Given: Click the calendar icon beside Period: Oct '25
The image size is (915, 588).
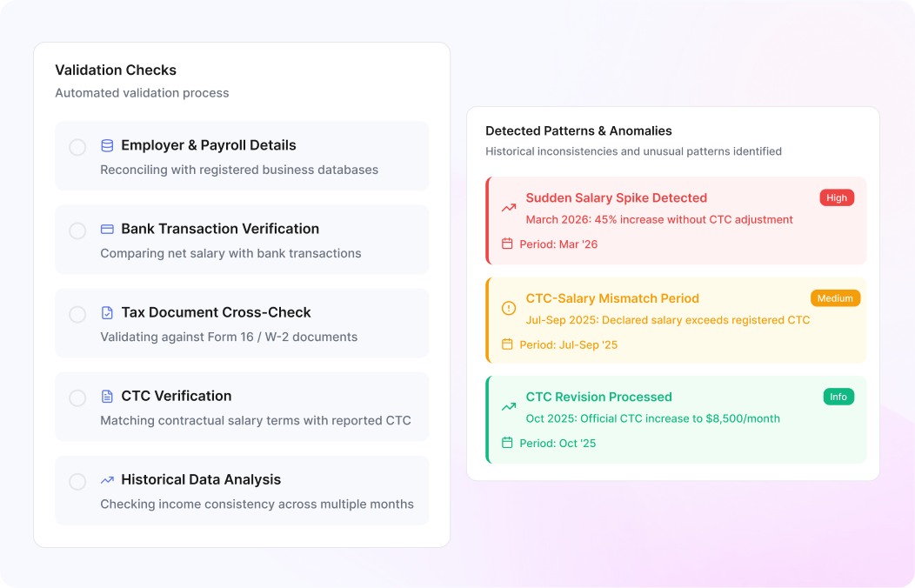Looking at the screenshot, I should (507, 443).
